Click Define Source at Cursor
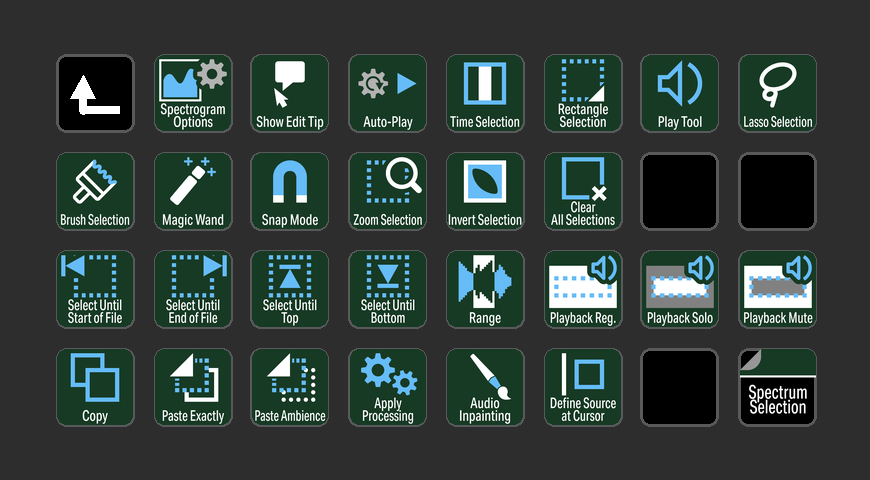Image resolution: width=870 pixels, height=480 pixels. click(583, 387)
